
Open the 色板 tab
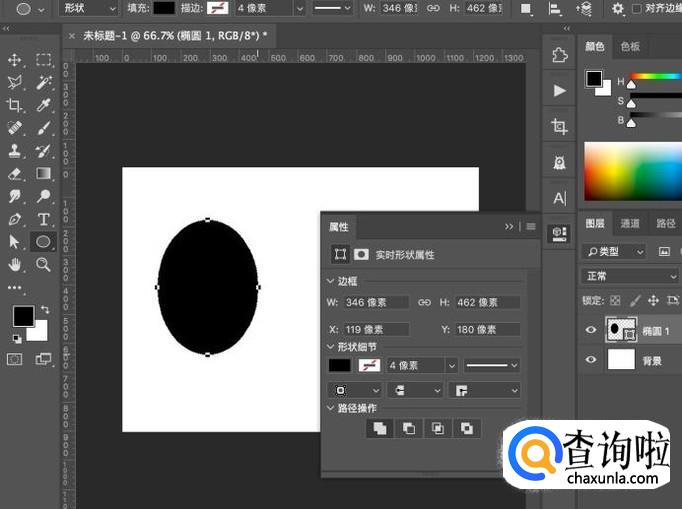tap(630, 47)
